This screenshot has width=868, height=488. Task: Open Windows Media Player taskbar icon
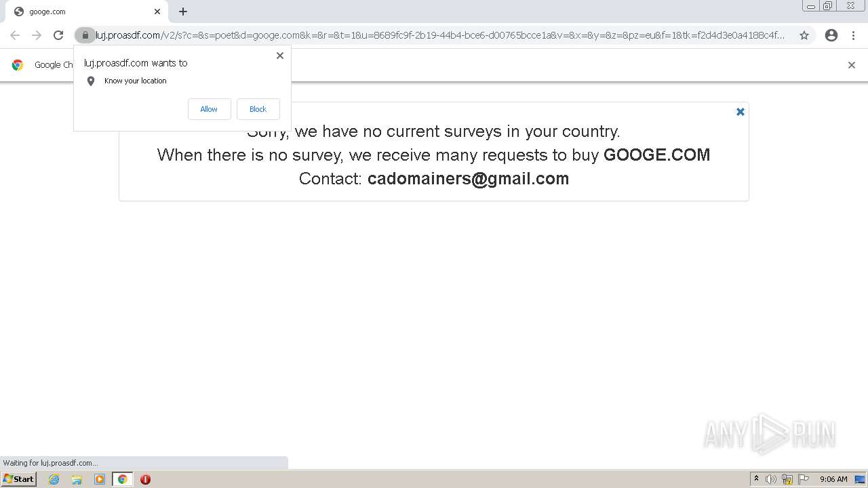coord(100,479)
